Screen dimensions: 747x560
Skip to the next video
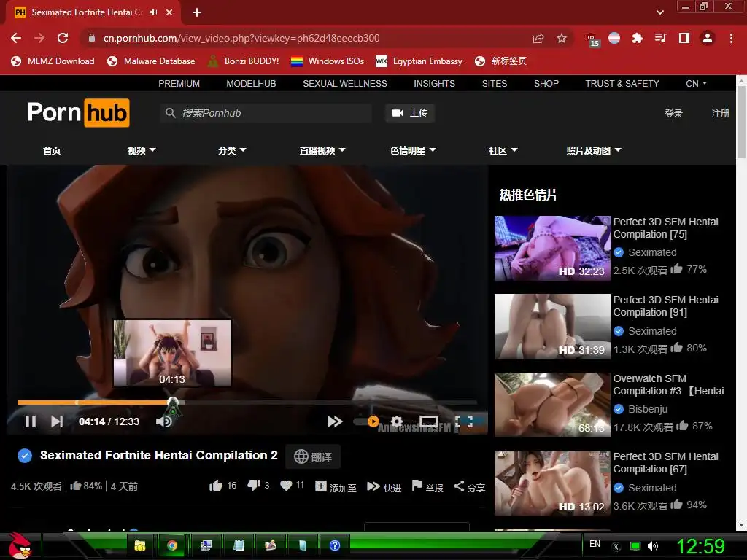[x=57, y=421]
